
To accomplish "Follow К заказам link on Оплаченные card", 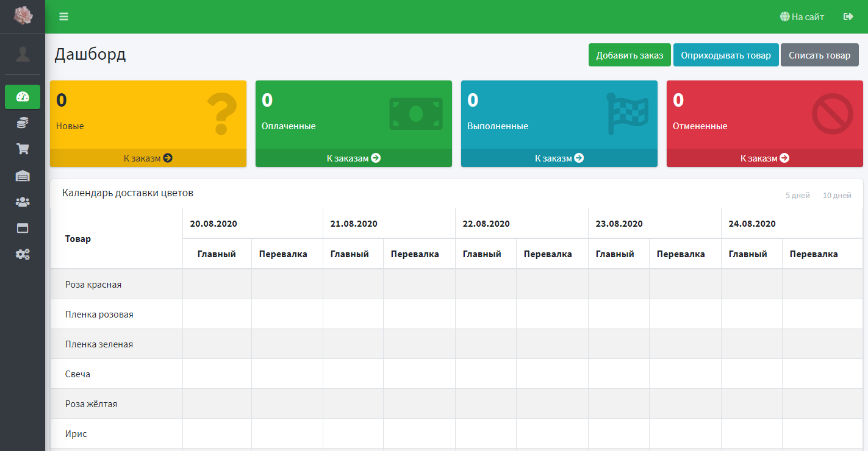I will (354, 158).
